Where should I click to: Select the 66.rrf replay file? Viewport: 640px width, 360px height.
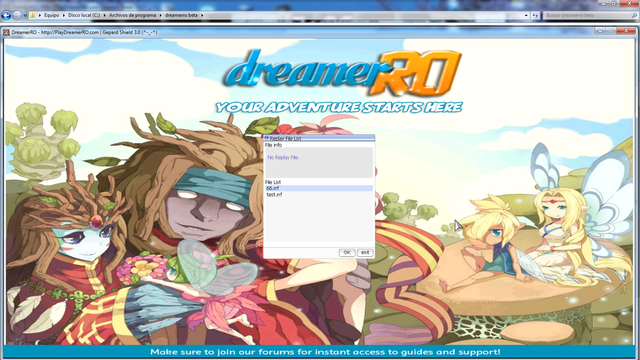(319, 188)
